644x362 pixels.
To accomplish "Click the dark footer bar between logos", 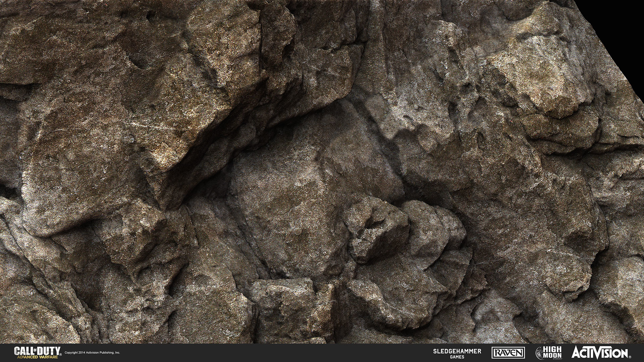I will click(x=268, y=353).
